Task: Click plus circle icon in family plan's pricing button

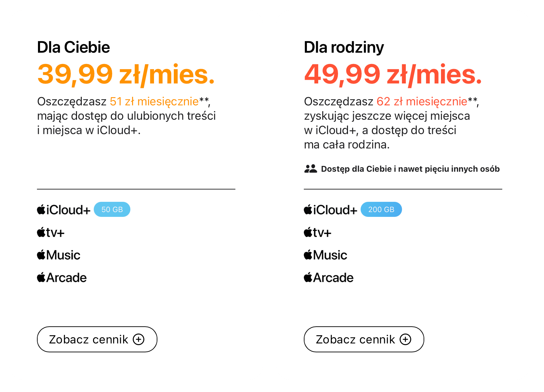Action: 405,339
